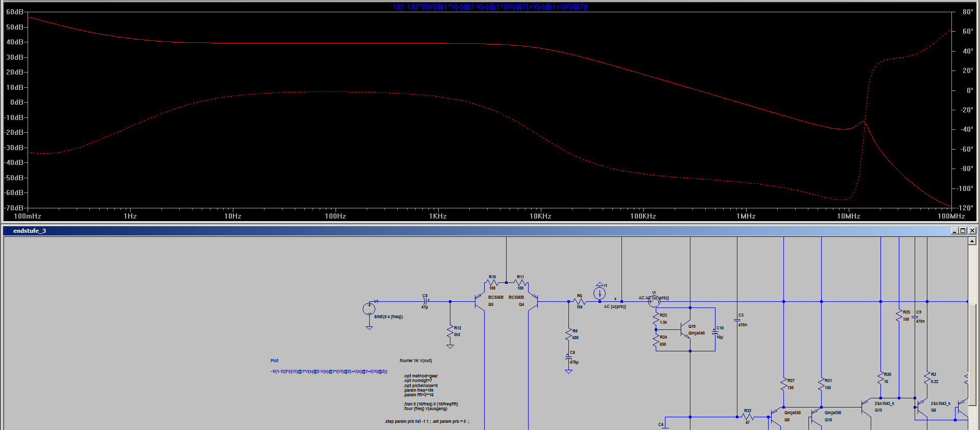Select resistor R27 (150)
Image resolution: width=980 pixels, height=430 pixels.
783,384
